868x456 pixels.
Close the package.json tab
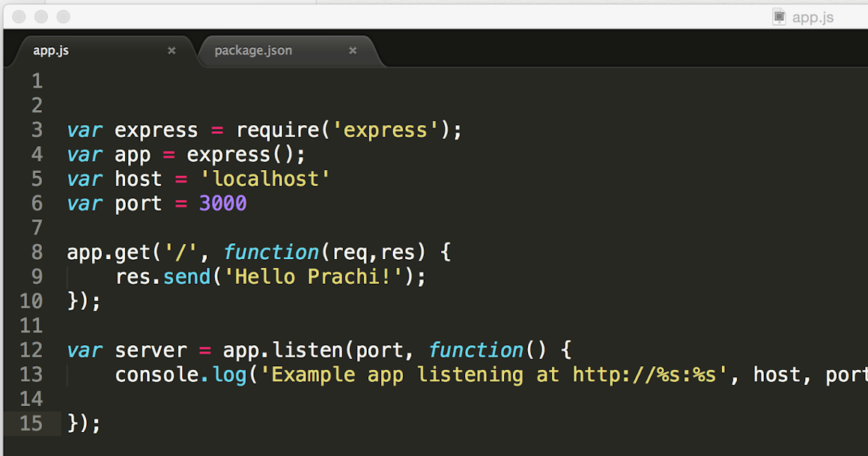[353, 51]
